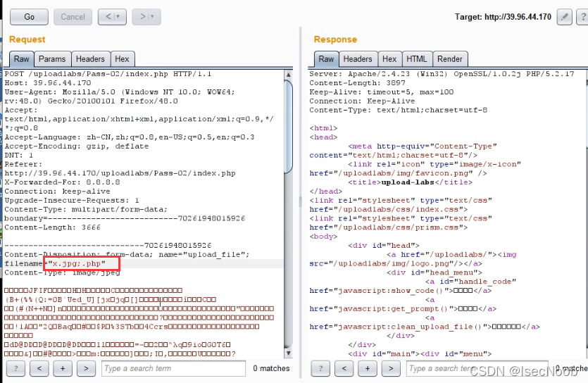This screenshot has width=588, height=383.
Task: Click request scrollbar up arrow
Action: 289,75
